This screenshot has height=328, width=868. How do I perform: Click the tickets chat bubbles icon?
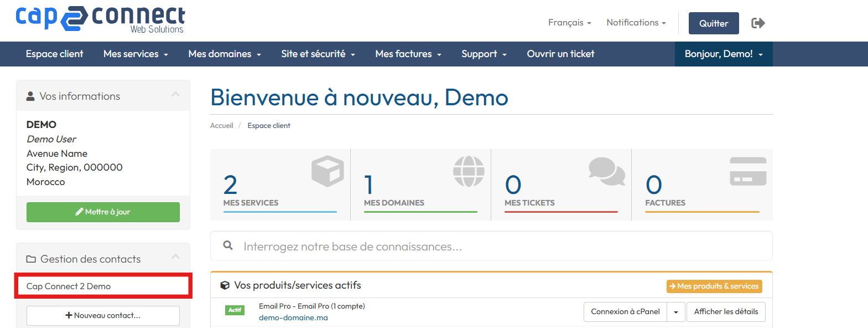pyautogui.click(x=607, y=171)
